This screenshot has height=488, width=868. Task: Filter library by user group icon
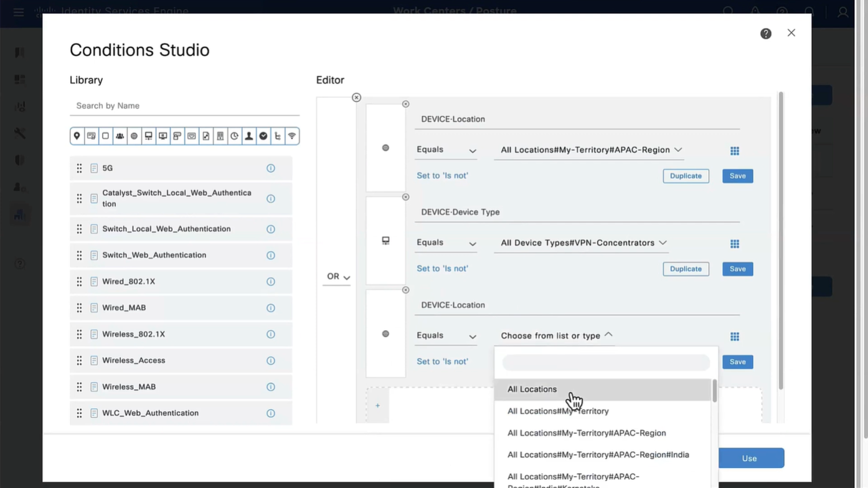[x=120, y=136]
